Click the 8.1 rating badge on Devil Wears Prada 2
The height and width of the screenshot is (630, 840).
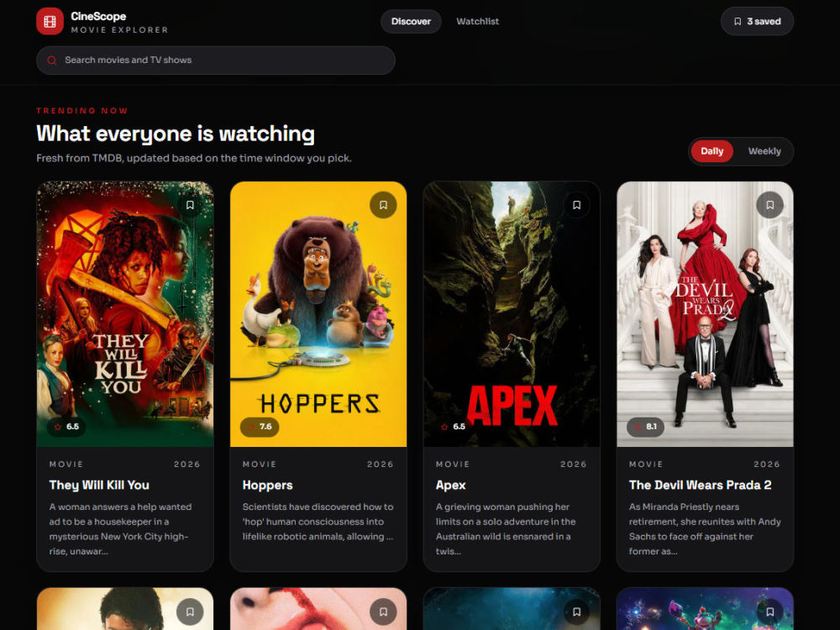(646, 427)
